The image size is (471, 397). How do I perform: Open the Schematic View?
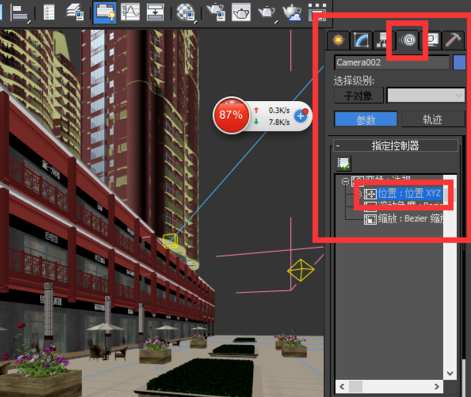coord(155,12)
